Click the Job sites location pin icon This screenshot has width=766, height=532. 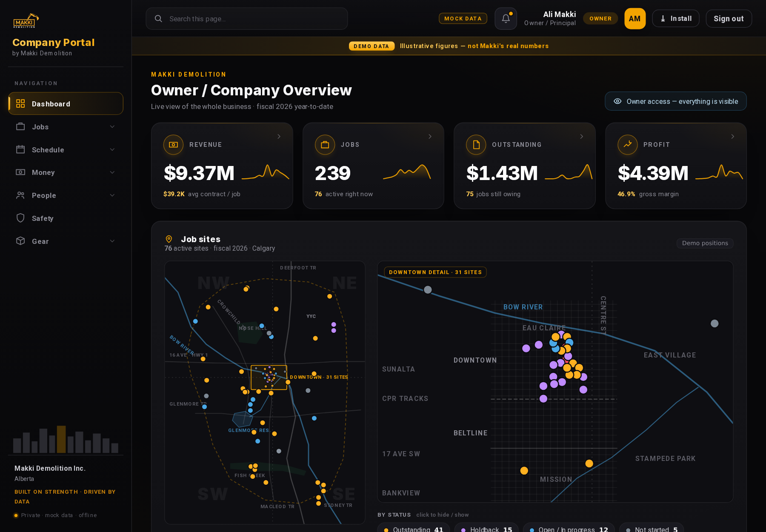pyautogui.click(x=169, y=239)
